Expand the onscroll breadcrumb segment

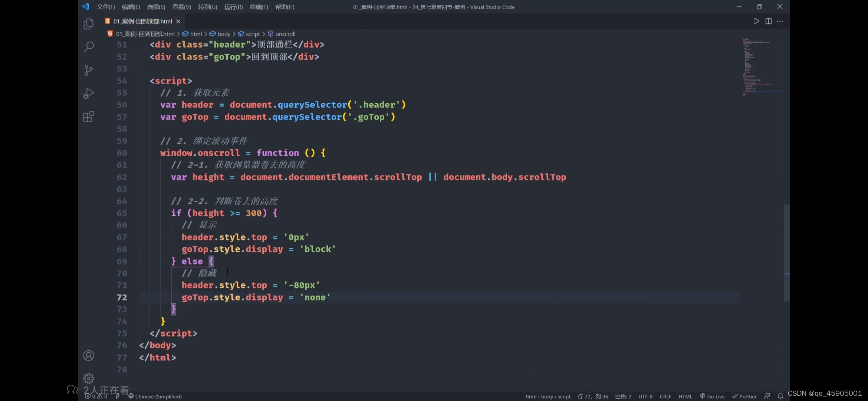coord(285,34)
